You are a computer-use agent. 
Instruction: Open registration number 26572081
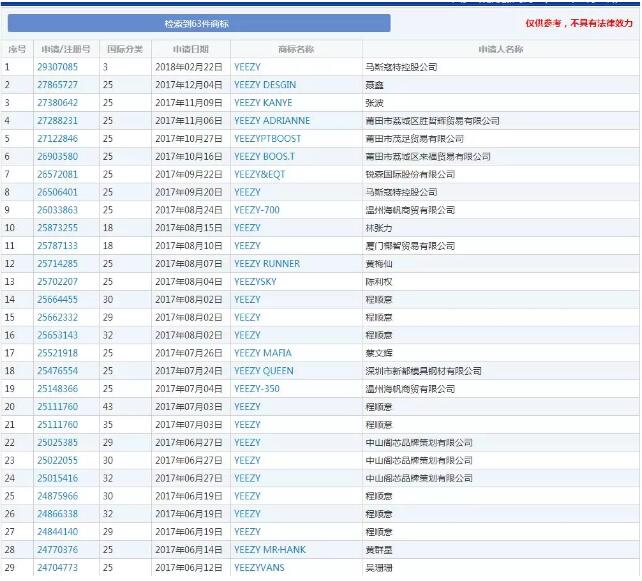57,174
